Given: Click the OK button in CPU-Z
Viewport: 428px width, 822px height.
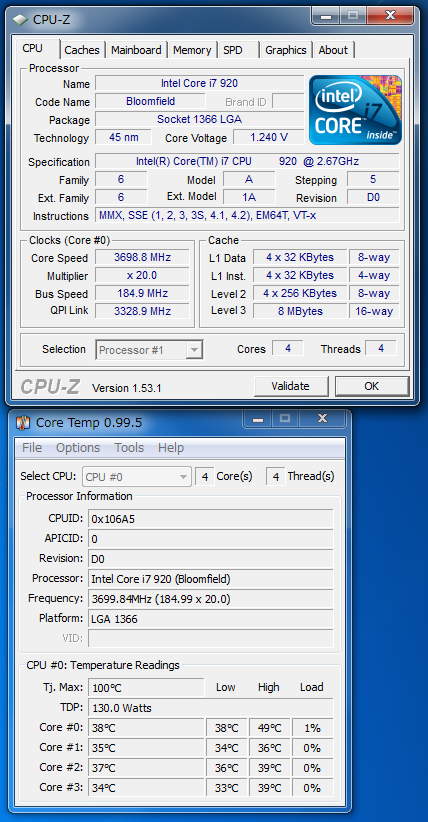Looking at the screenshot, I should (371, 386).
